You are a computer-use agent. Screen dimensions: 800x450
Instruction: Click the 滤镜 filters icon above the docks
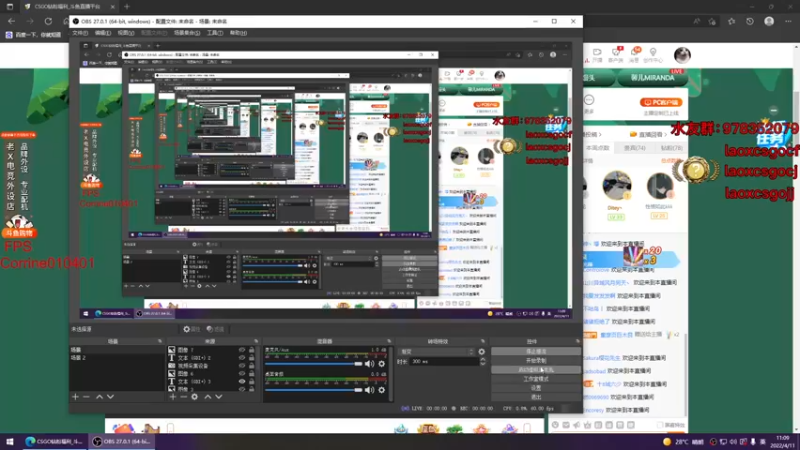[215, 329]
